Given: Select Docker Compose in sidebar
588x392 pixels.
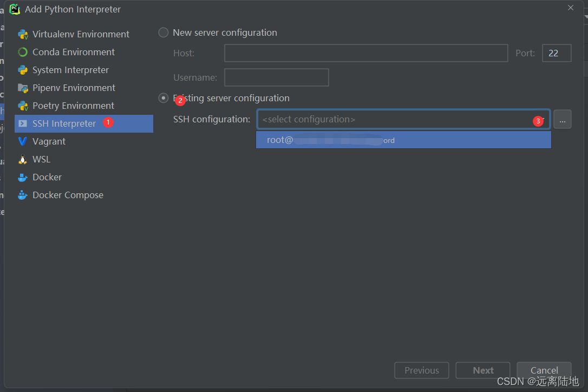Looking at the screenshot, I should coord(83,195).
